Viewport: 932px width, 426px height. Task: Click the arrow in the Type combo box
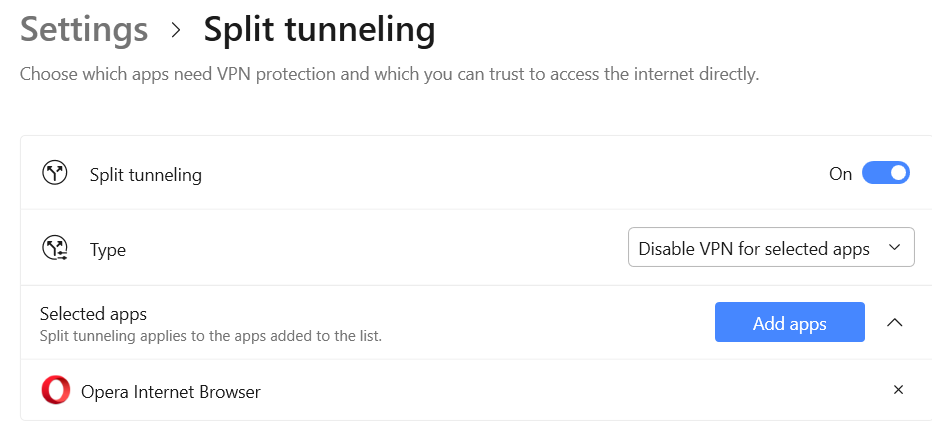894,249
